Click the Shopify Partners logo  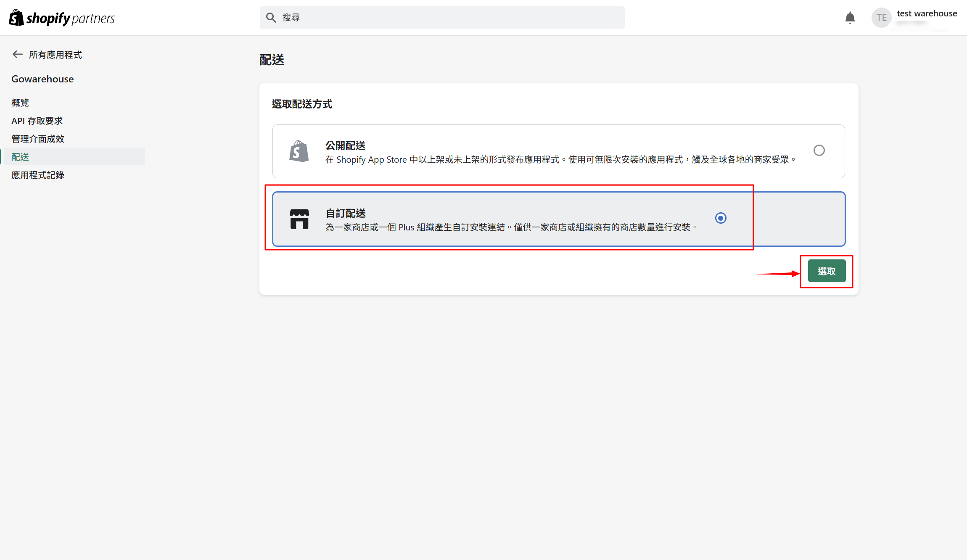[62, 18]
